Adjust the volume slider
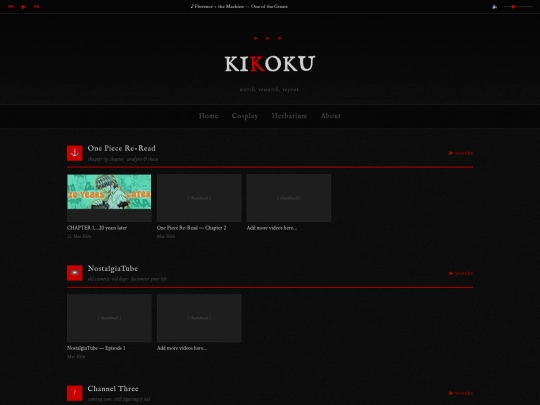 click(x=518, y=7)
